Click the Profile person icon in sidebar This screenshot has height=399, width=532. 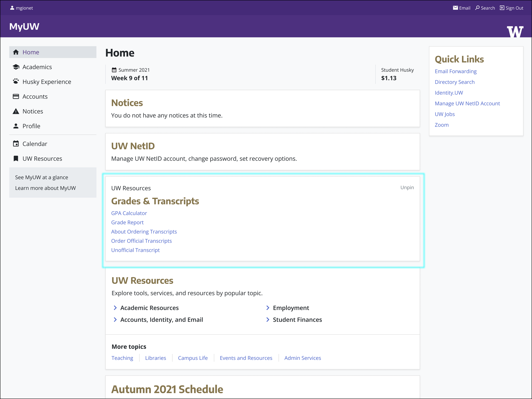pyautogui.click(x=16, y=126)
